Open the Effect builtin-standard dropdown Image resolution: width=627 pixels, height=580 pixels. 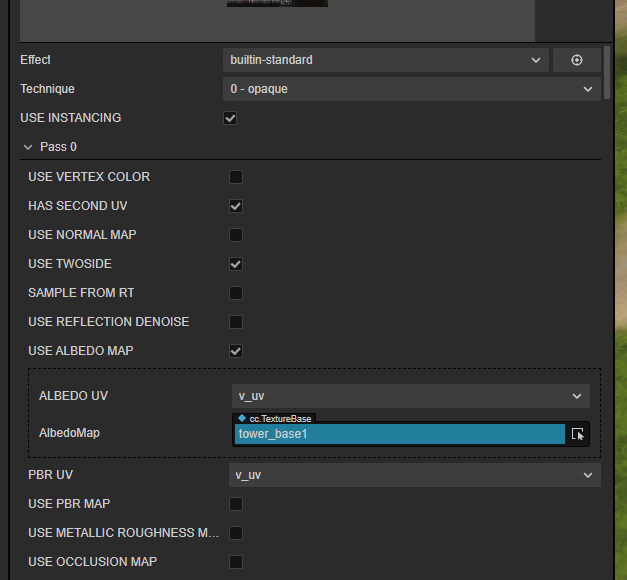click(385, 60)
